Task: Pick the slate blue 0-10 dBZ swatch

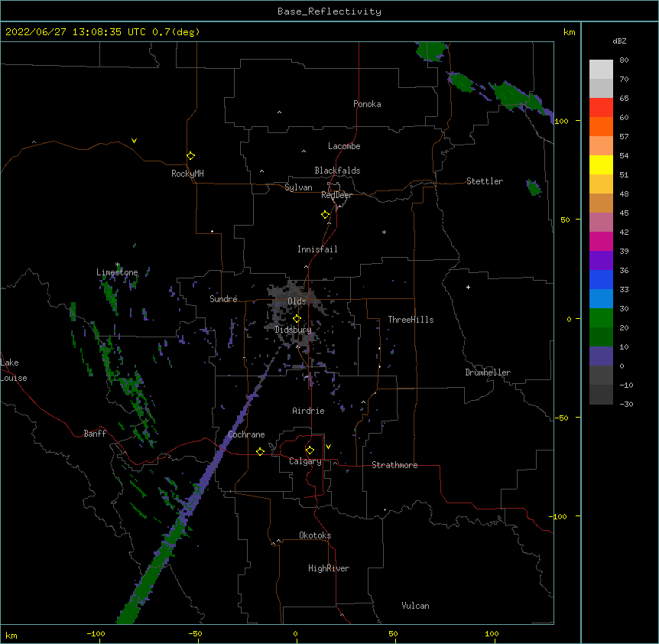Action: point(601,356)
